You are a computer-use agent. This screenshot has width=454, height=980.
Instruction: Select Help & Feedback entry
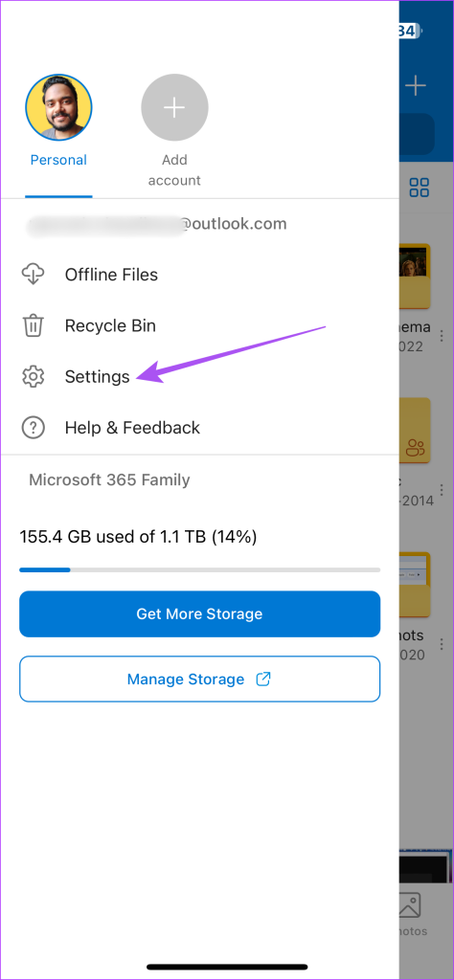pyautogui.click(x=132, y=428)
